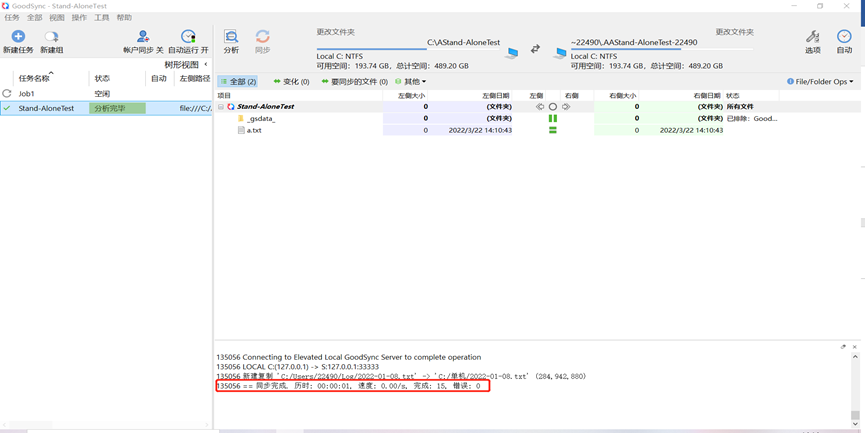Open the 视图 menu
Image resolution: width=865 pixels, height=433 pixels.
(57, 18)
